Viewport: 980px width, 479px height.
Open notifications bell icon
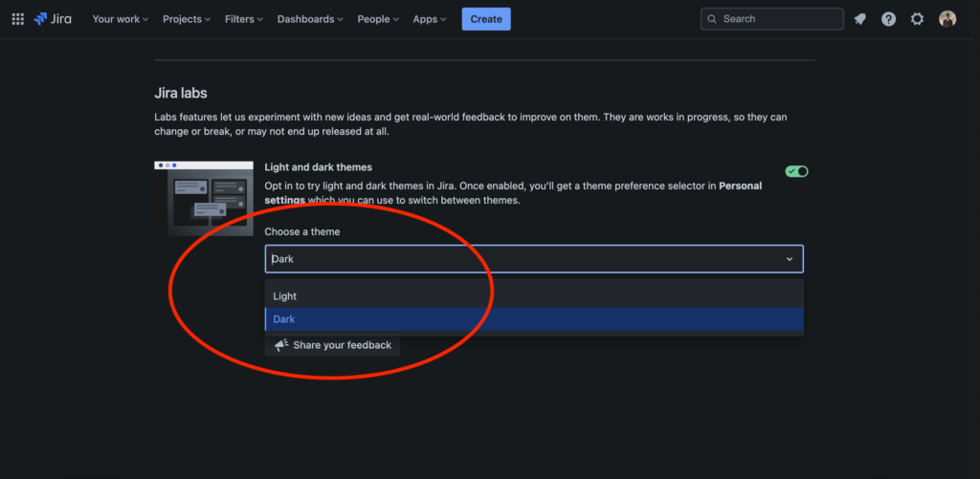[x=860, y=19]
